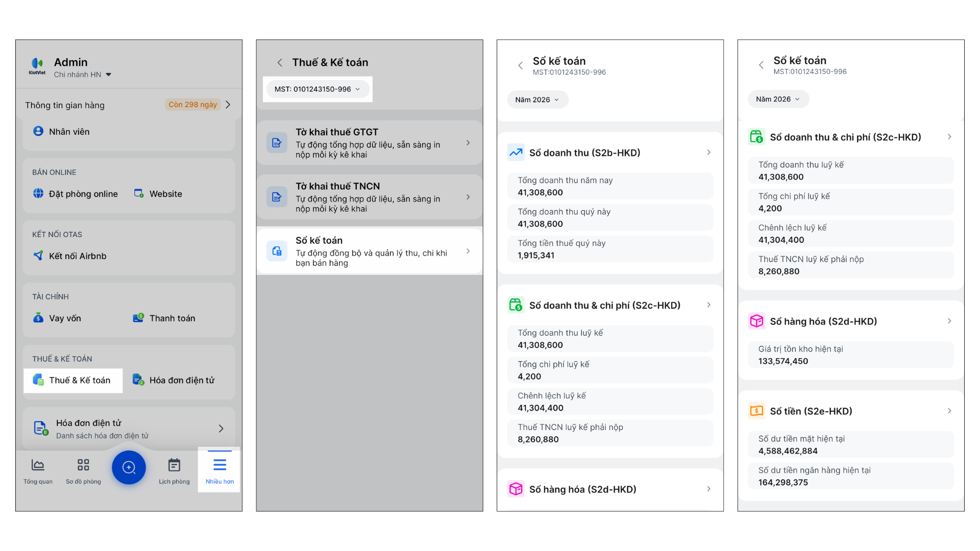
Task: Open Thanh toán payment icon
Action: tap(138, 318)
